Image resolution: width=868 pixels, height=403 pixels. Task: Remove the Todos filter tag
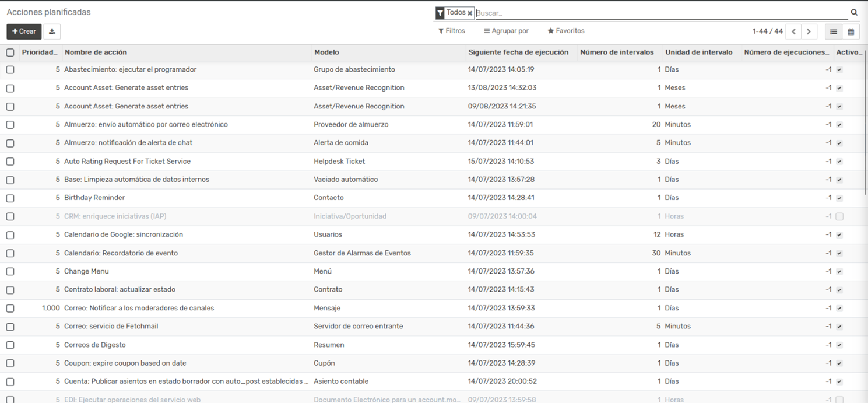(470, 13)
